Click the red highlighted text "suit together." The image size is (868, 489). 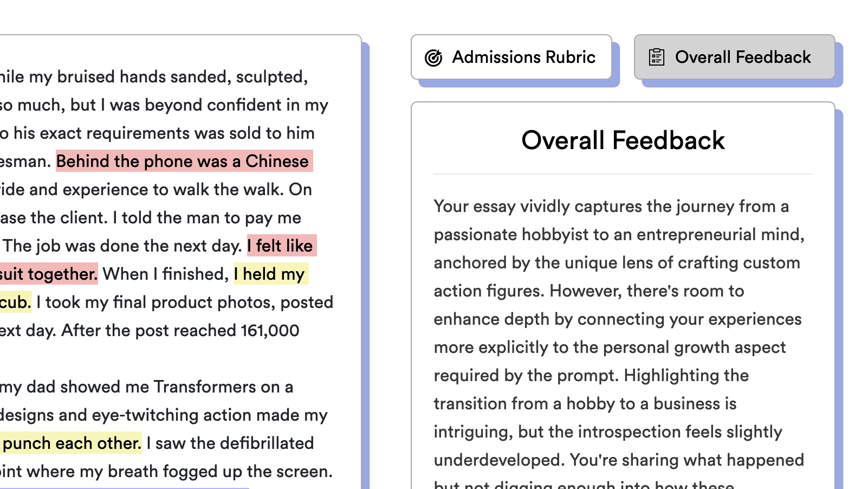coord(49,274)
